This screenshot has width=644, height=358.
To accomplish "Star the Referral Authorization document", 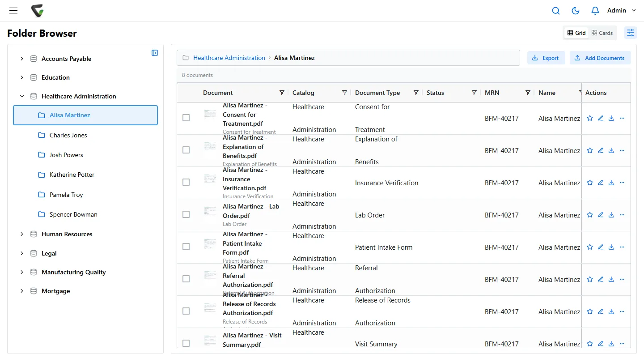I will pyautogui.click(x=590, y=279).
